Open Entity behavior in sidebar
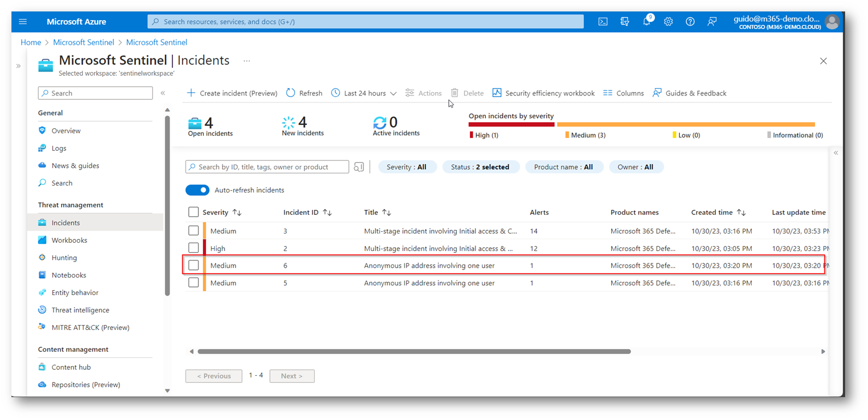The height and width of the screenshot is (420, 868). [75, 293]
